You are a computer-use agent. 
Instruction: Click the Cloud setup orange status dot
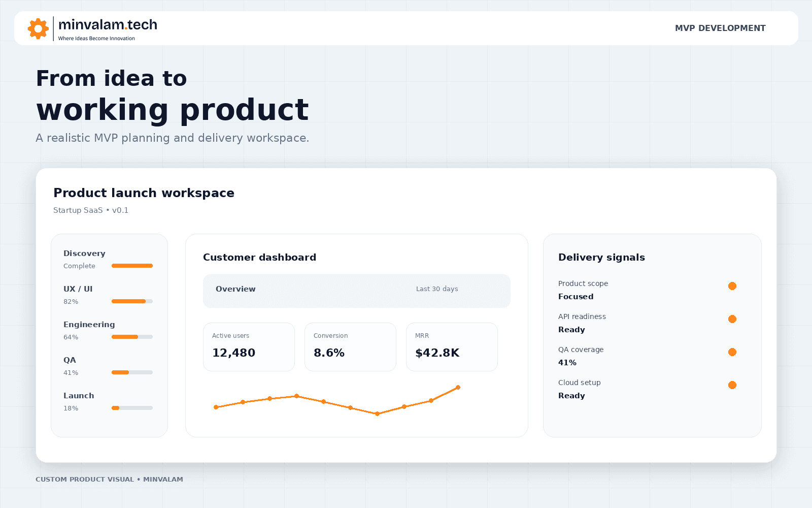coord(732,385)
